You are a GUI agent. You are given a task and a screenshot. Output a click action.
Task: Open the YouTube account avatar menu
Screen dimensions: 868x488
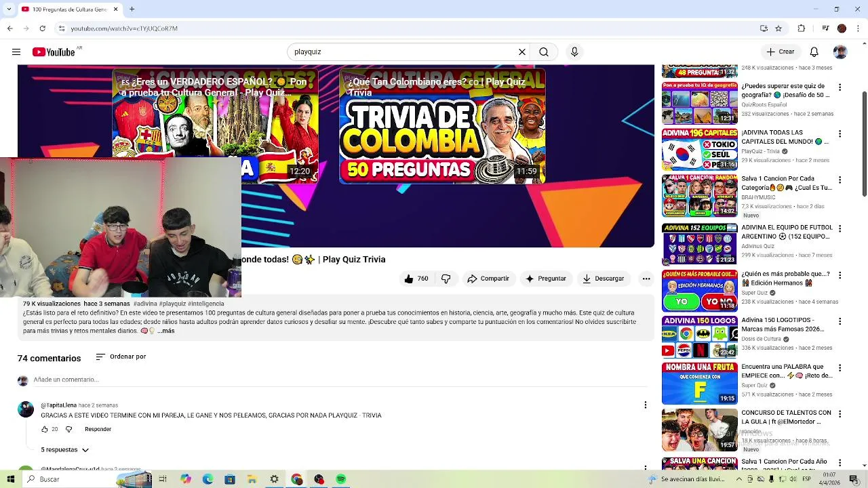point(840,52)
